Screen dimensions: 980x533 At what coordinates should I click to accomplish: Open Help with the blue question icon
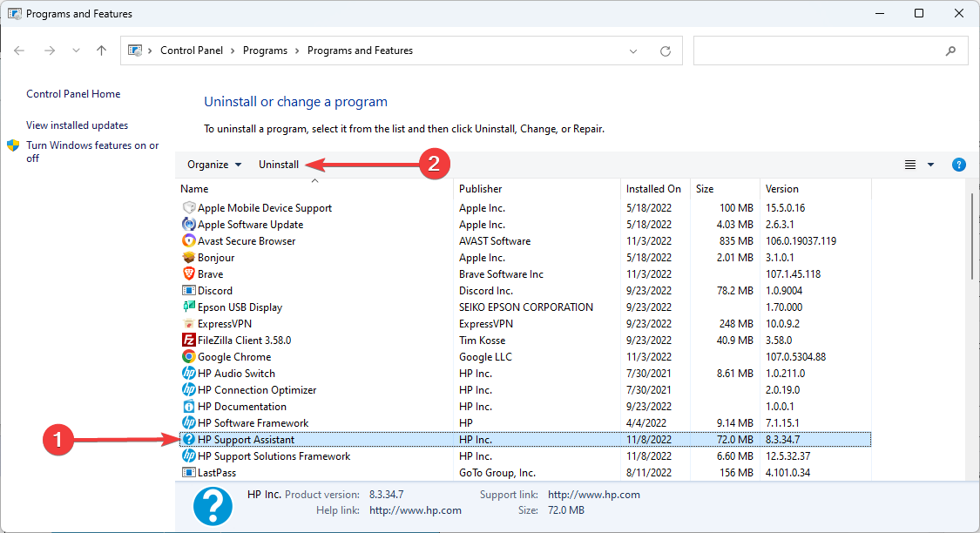tap(958, 165)
